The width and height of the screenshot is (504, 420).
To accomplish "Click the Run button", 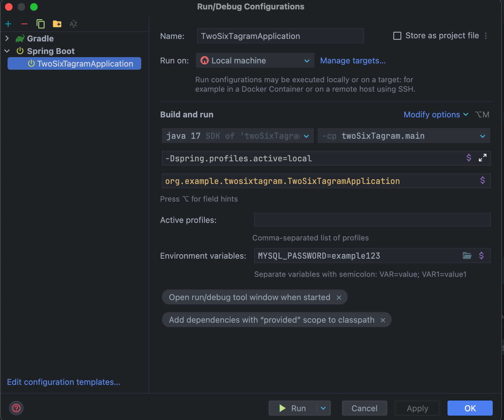I will [x=292, y=408].
